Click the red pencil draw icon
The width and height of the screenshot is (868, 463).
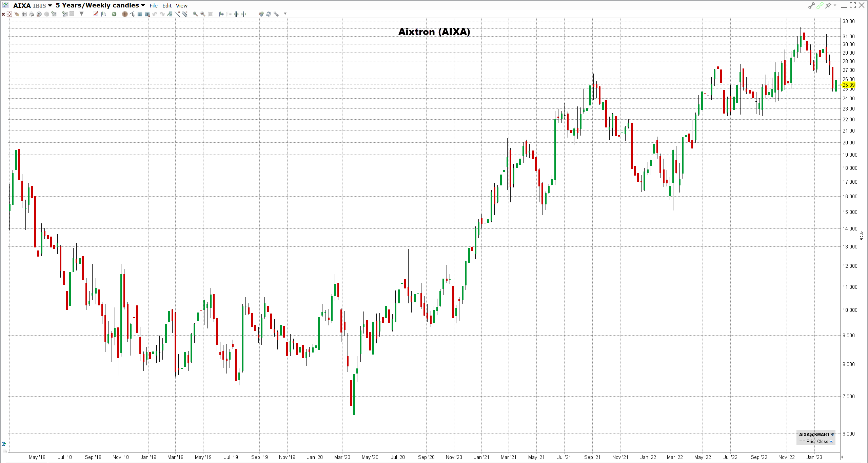point(96,14)
